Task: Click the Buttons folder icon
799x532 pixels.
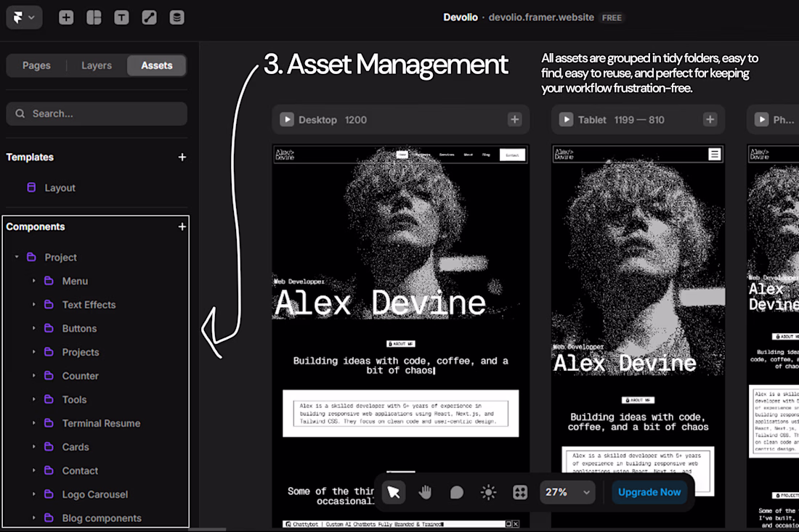Action: click(49, 328)
